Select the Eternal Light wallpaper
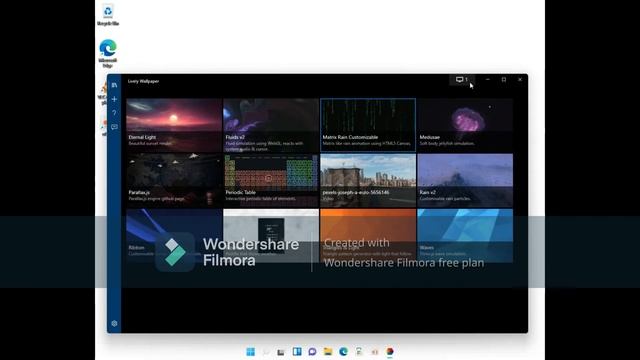Screen dimensions: 640x360 point(174,125)
